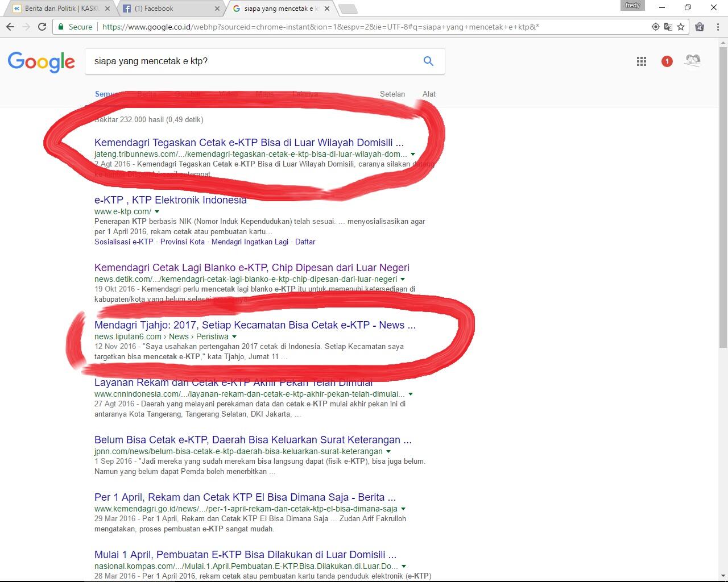Viewport: 728px width, 582px height.
Task: Open the location target icon in address bar
Action: click(x=656, y=27)
